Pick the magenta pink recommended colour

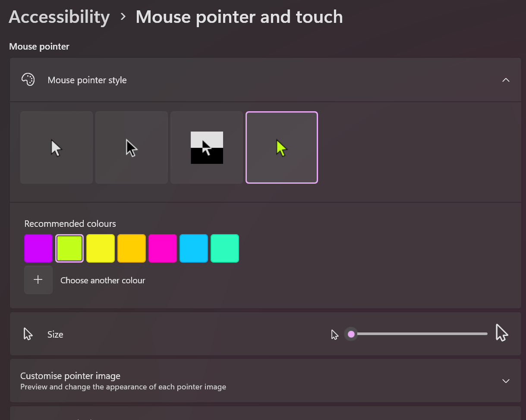pos(163,248)
